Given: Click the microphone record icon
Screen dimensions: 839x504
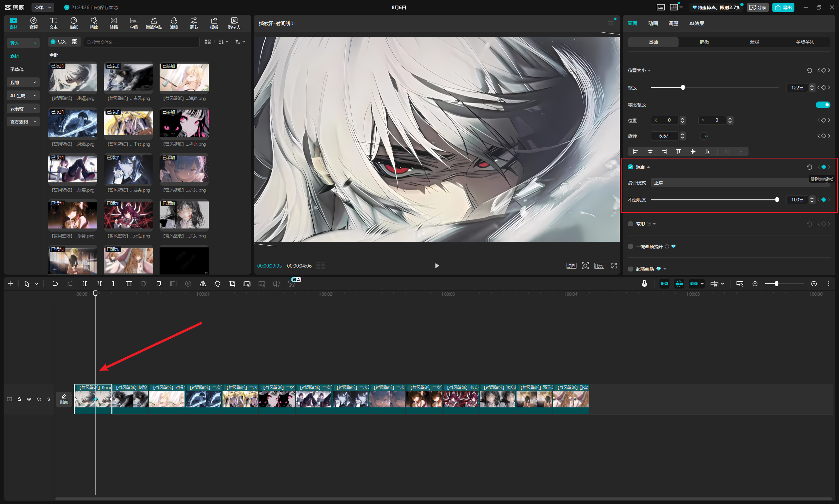Looking at the screenshot, I should (x=644, y=284).
